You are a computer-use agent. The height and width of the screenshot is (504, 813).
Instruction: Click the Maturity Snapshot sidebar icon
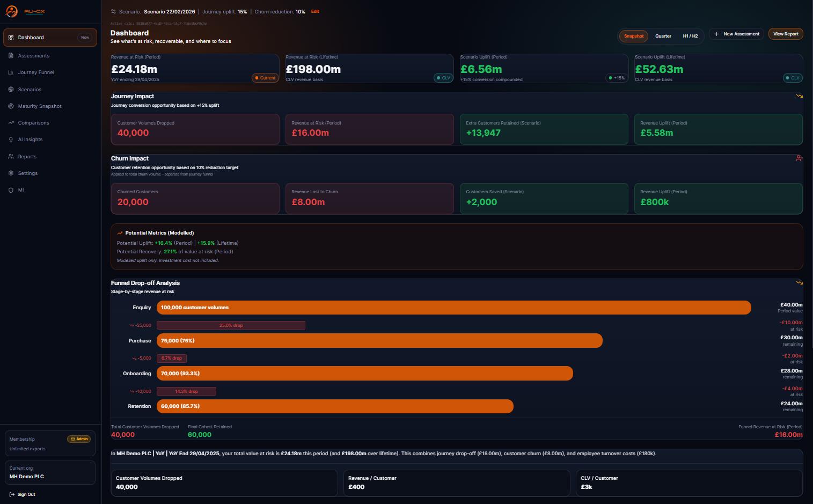[11, 106]
